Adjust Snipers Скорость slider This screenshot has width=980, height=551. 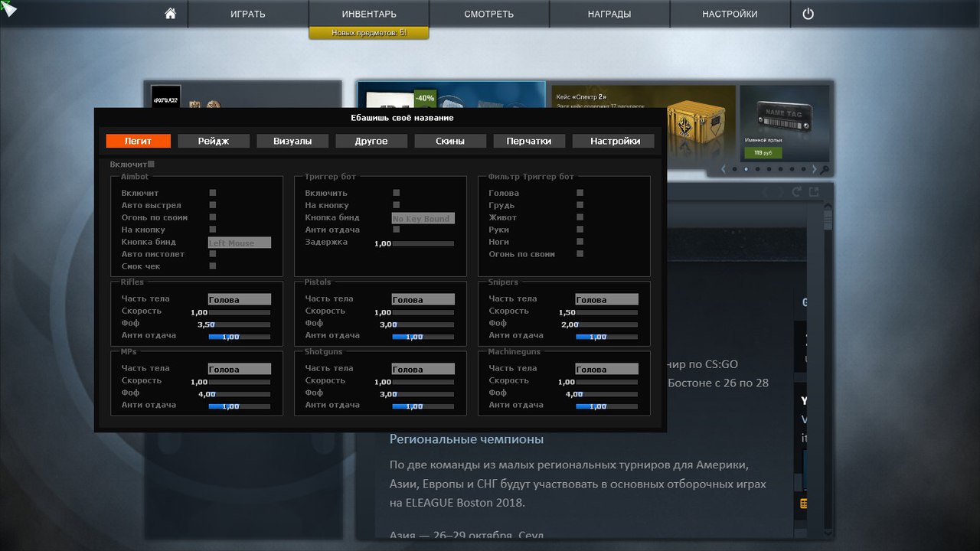pos(607,312)
